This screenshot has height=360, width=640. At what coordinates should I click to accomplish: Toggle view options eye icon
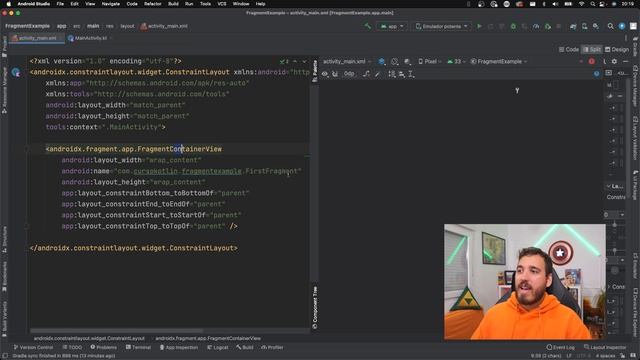[x=325, y=74]
